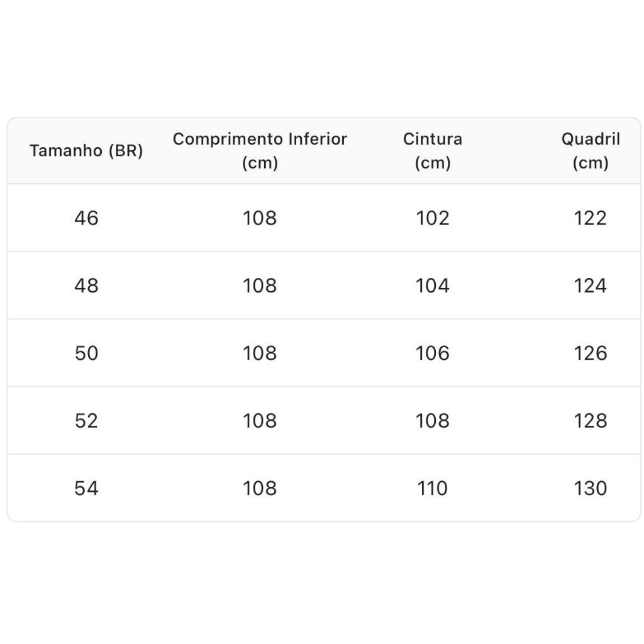The height and width of the screenshot is (644, 644).
Task: Click the Comprimento Inferior (cm) header
Action: click(260, 151)
